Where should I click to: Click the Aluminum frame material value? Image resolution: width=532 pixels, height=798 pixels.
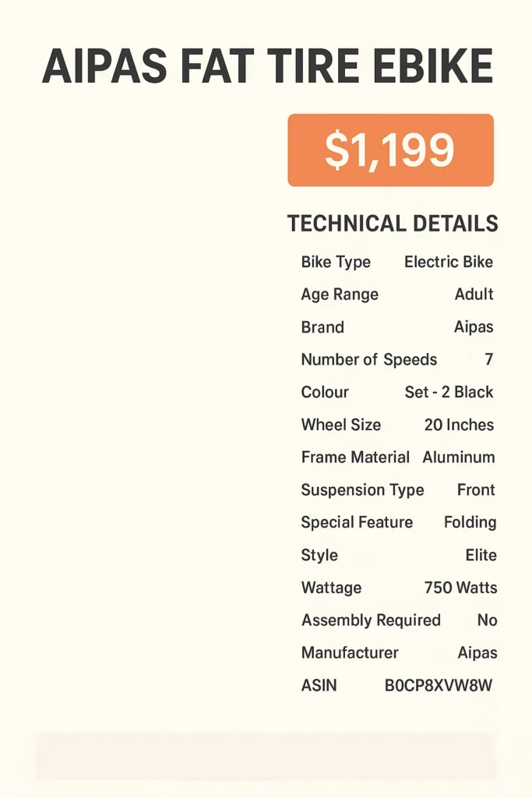tap(459, 457)
